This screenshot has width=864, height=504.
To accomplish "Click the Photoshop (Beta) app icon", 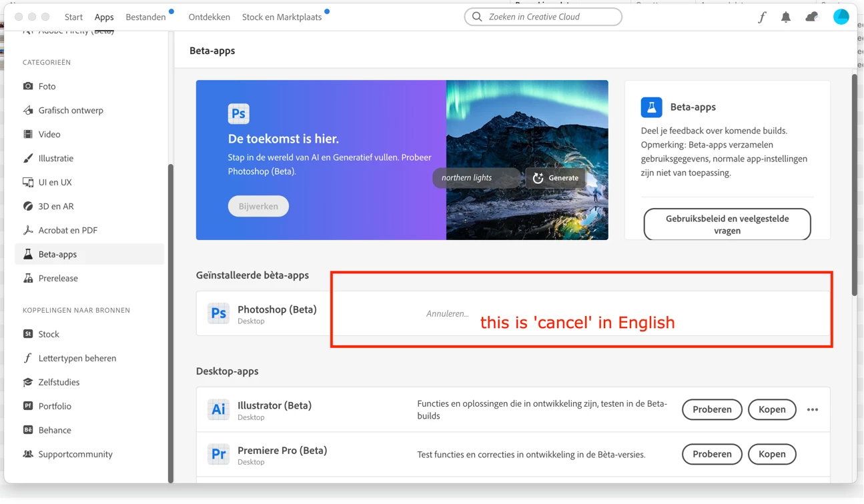I will tap(218, 313).
